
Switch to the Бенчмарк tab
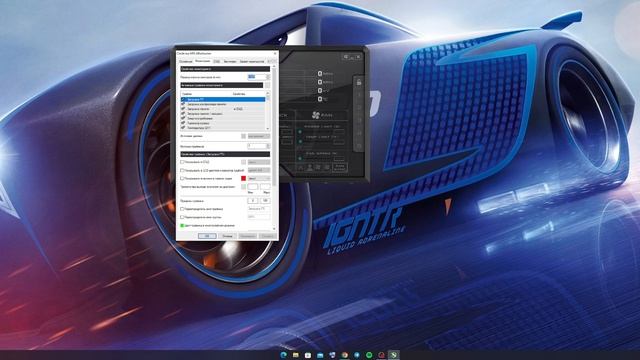coord(230,61)
